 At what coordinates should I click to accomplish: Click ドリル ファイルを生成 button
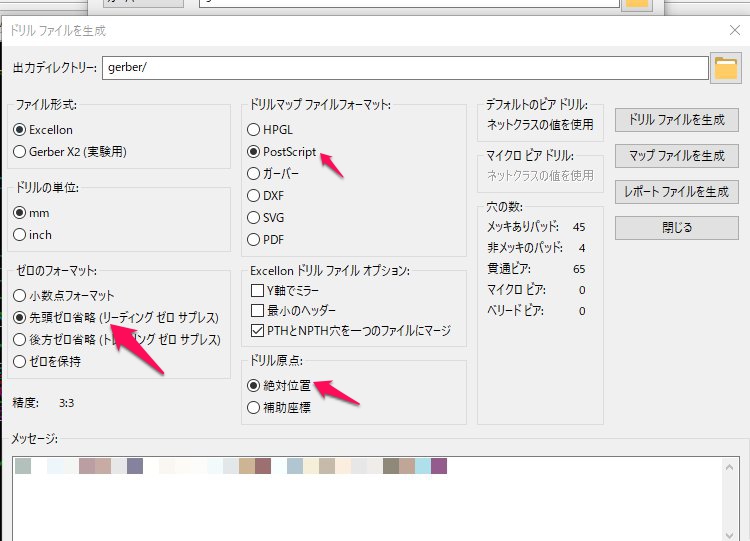675,119
